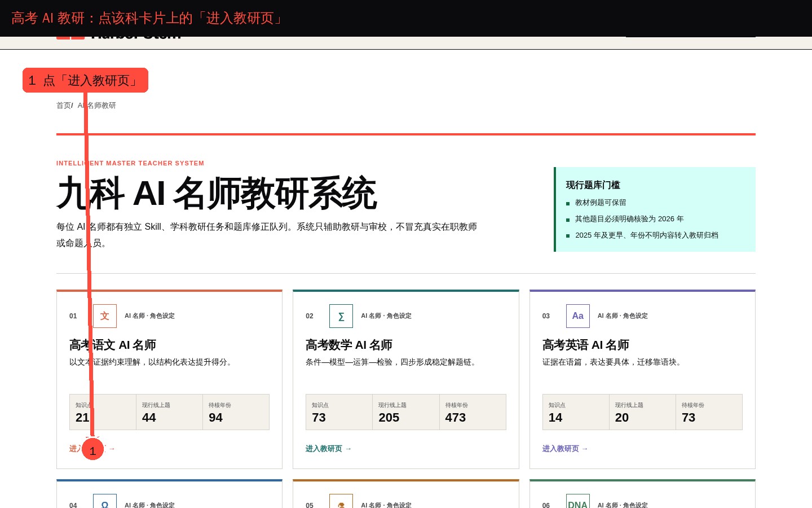Click the 高考语文 AI 名师 card title
The image size is (812, 508).
point(113,345)
